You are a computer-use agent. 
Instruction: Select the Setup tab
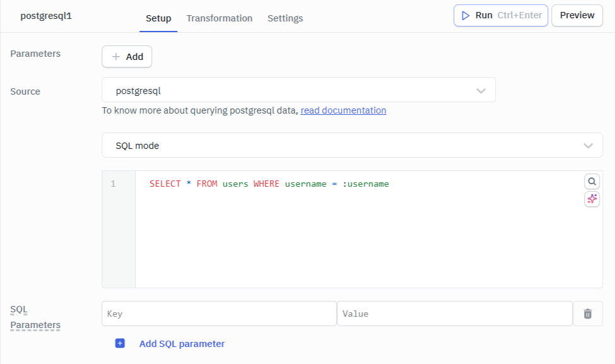click(x=158, y=18)
